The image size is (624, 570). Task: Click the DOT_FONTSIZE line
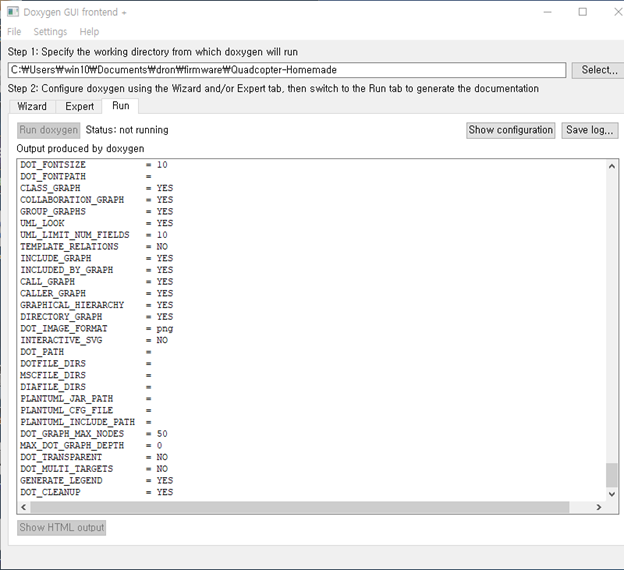pyautogui.click(x=94, y=165)
